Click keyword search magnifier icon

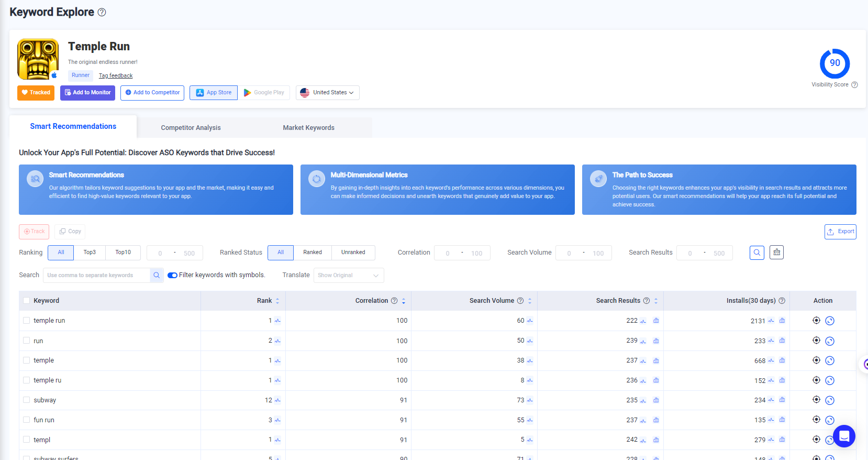[x=157, y=275]
